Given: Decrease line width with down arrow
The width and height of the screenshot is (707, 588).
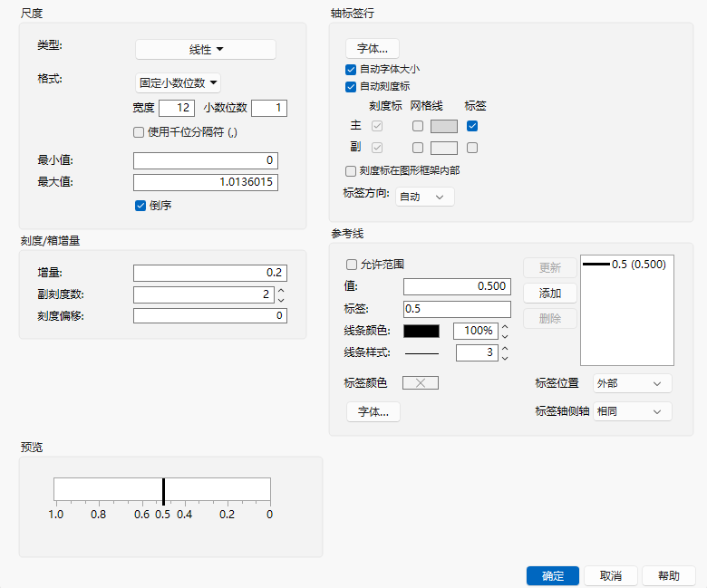Looking at the screenshot, I should click(x=505, y=358).
